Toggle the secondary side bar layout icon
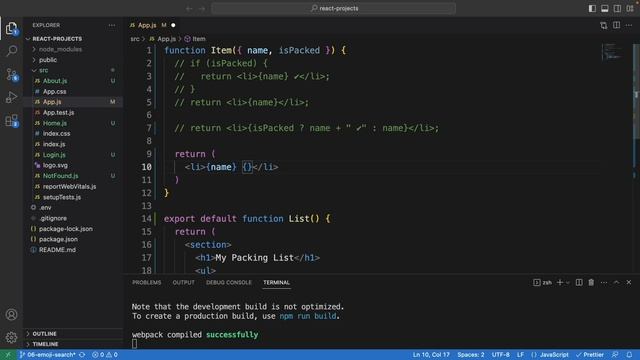 tap(618, 9)
